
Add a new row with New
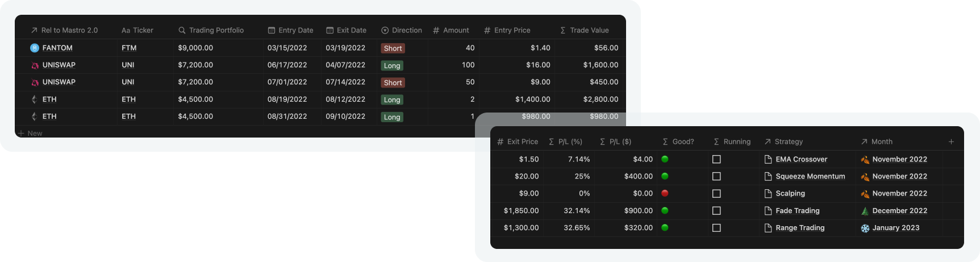[x=30, y=134]
